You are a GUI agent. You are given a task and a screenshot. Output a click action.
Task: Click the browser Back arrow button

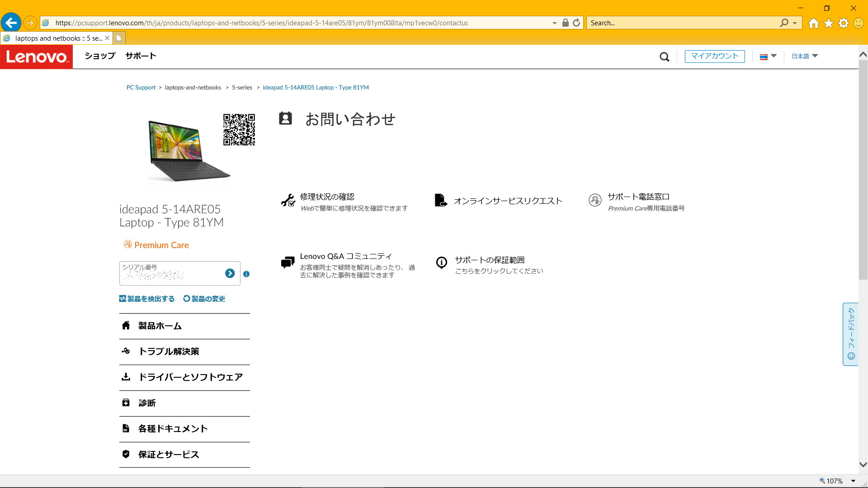(11, 23)
